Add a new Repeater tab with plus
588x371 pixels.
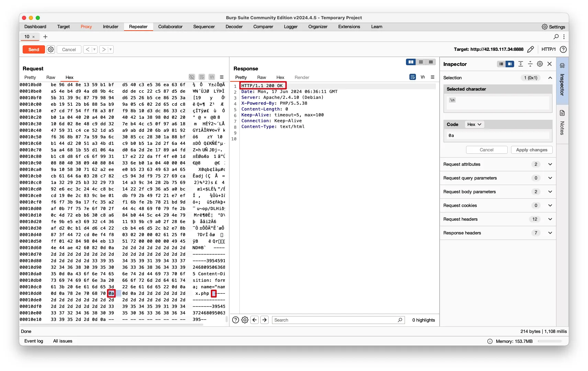click(45, 37)
